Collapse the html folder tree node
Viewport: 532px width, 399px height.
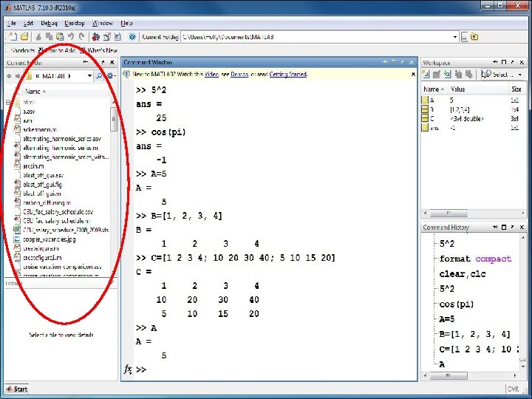click(8, 102)
